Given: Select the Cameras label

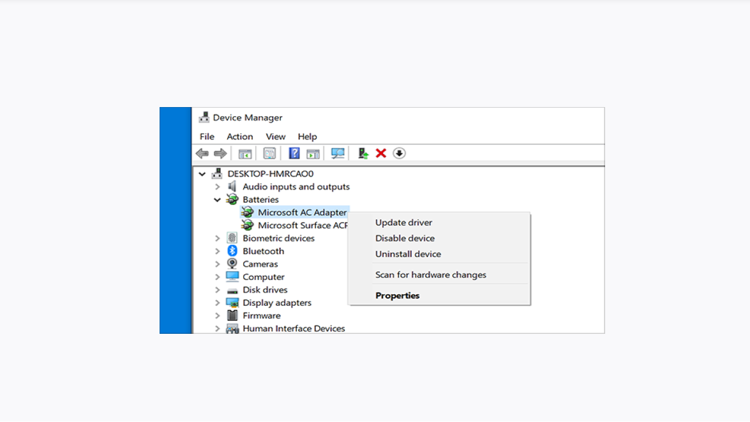Looking at the screenshot, I should 260,264.
